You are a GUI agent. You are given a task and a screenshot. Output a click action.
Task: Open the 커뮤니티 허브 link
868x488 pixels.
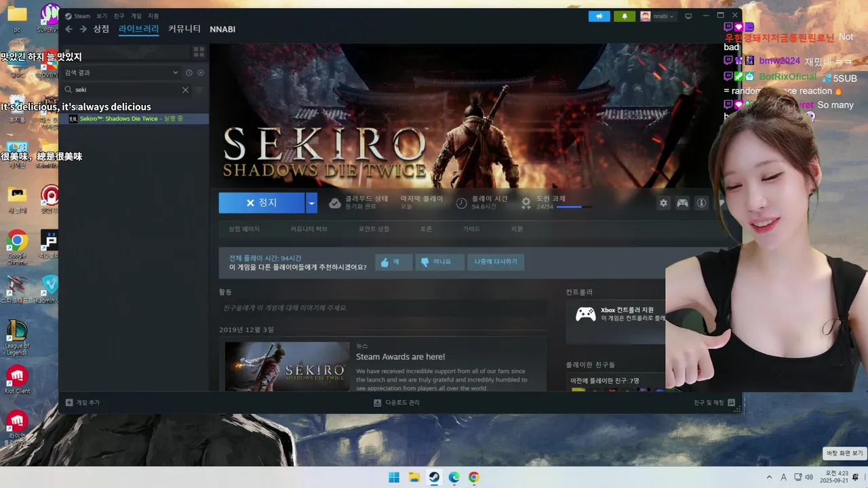point(309,229)
